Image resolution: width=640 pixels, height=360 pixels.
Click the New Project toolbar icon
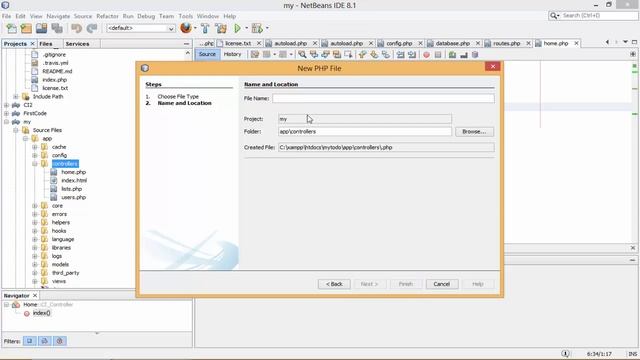tap(26, 28)
